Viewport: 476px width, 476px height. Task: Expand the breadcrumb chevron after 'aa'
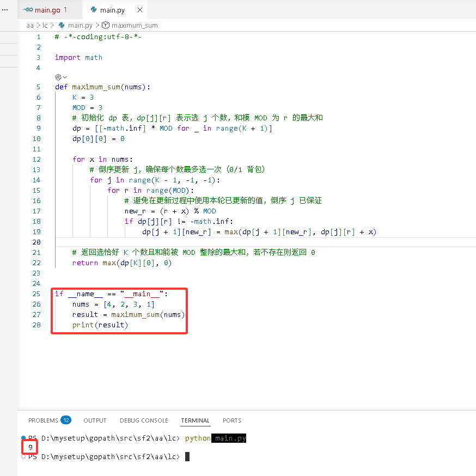(x=38, y=25)
